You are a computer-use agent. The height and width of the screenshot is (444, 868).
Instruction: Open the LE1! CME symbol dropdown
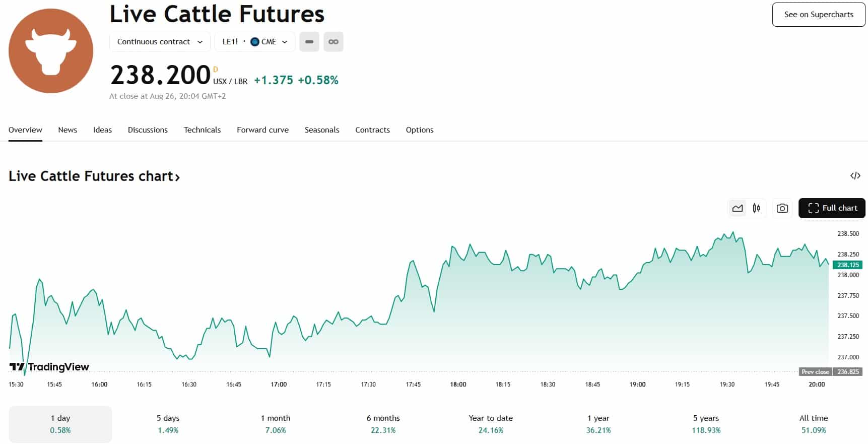tap(254, 42)
